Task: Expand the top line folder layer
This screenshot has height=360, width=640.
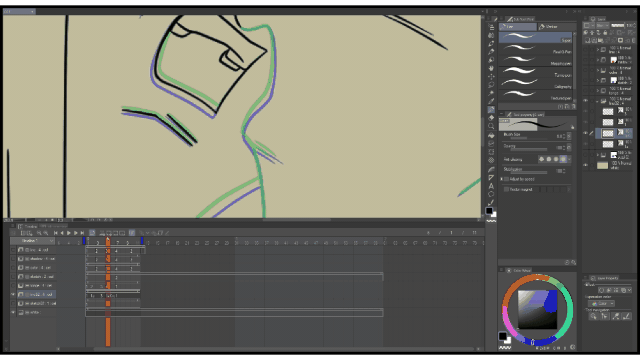Action: (598, 50)
